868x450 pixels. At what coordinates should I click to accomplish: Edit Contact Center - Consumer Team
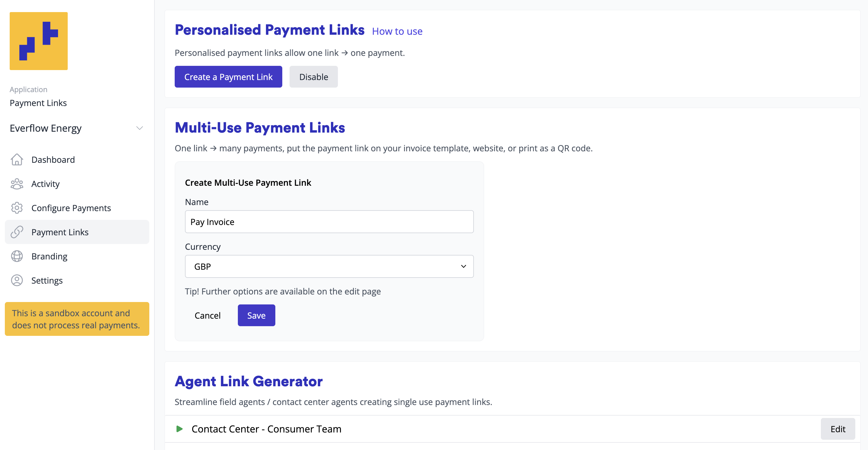pos(837,429)
